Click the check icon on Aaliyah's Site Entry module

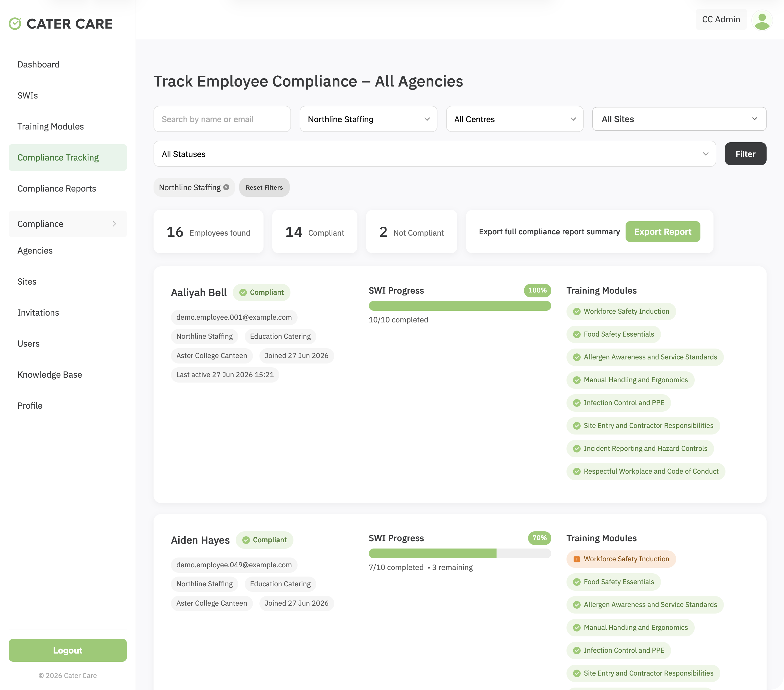click(x=577, y=426)
